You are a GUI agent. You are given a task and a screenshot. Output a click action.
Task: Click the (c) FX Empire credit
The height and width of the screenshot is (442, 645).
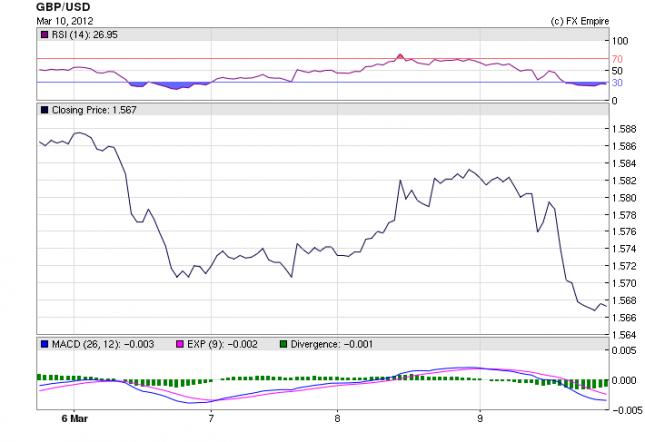click(x=580, y=21)
